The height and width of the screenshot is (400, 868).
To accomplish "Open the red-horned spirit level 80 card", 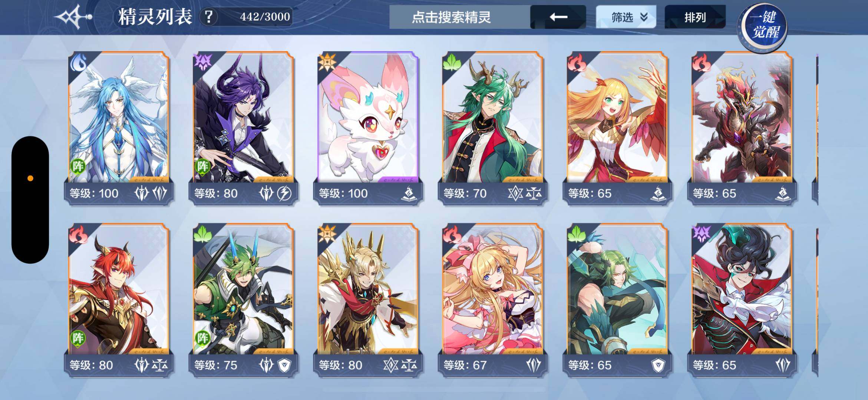I will (x=119, y=300).
